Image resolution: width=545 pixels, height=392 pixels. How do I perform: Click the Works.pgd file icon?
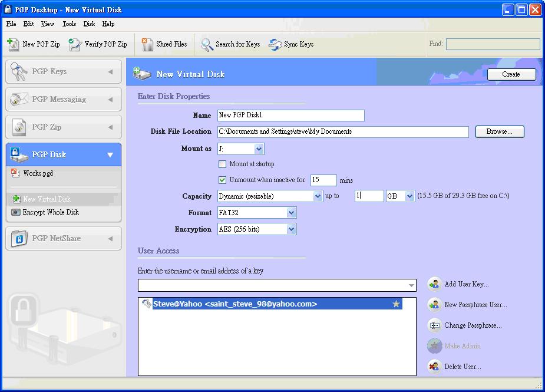(15, 173)
